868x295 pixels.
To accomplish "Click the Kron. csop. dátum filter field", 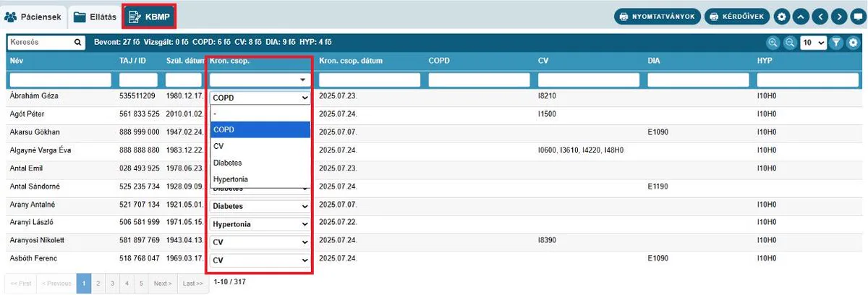I will (x=370, y=80).
